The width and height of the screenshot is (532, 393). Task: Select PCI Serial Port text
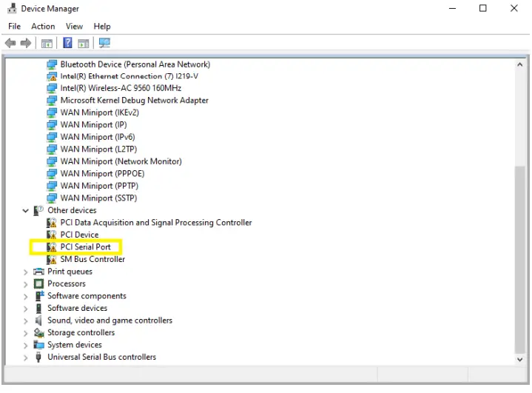(86, 246)
